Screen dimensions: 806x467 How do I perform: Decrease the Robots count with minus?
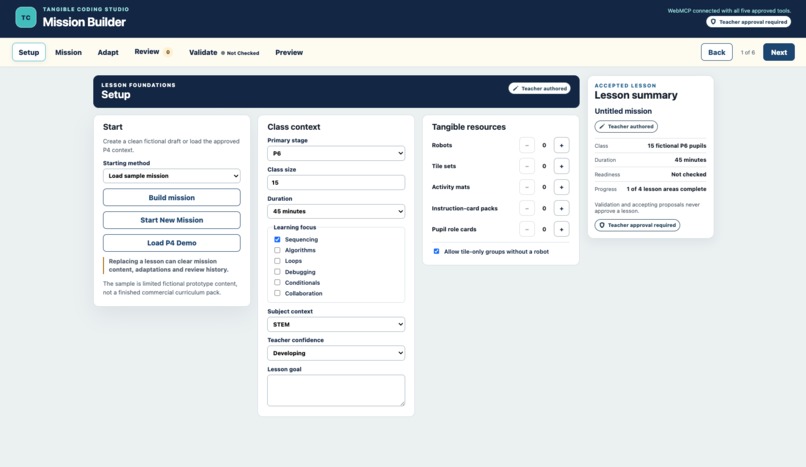pyautogui.click(x=526, y=145)
